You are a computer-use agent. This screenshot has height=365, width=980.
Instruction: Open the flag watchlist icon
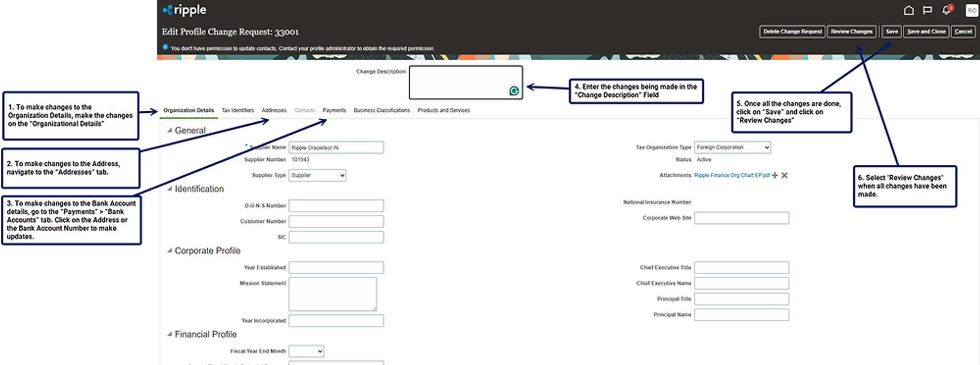click(x=927, y=10)
